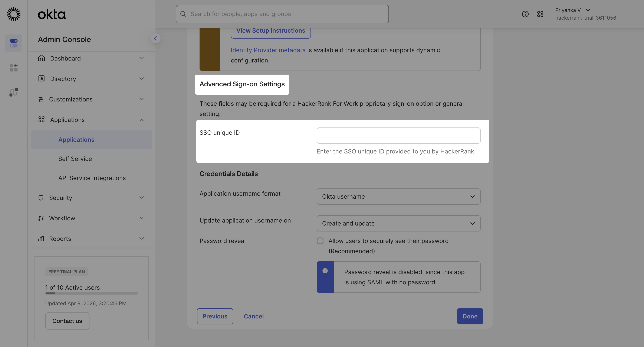This screenshot has width=644, height=347.
Task: Click the Active users progress bar
Action: (x=91, y=293)
